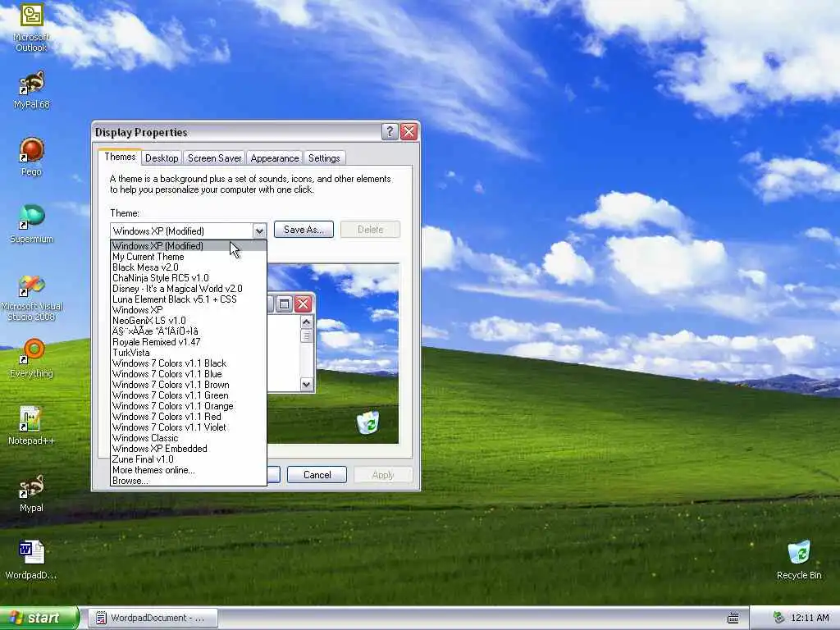This screenshot has height=630, width=840.
Task: Choose Windows XP (Modified) in list
Action: pyautogui.click(x=188, y=246)
